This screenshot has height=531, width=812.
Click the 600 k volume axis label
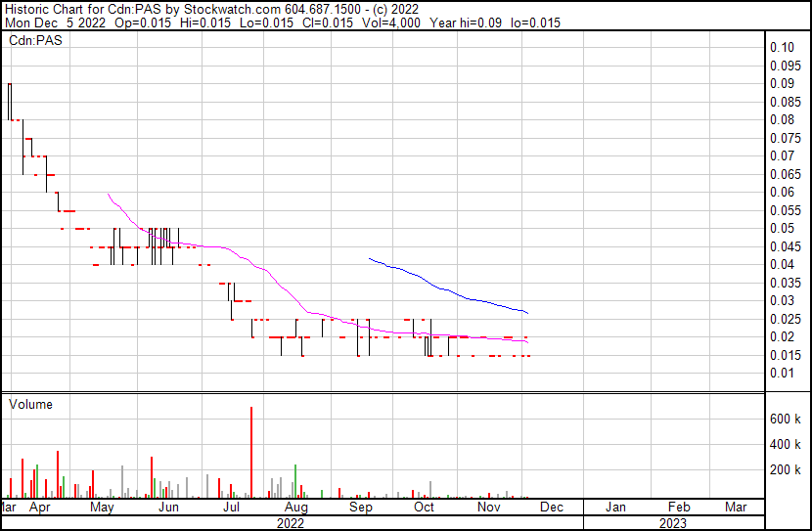786,419
